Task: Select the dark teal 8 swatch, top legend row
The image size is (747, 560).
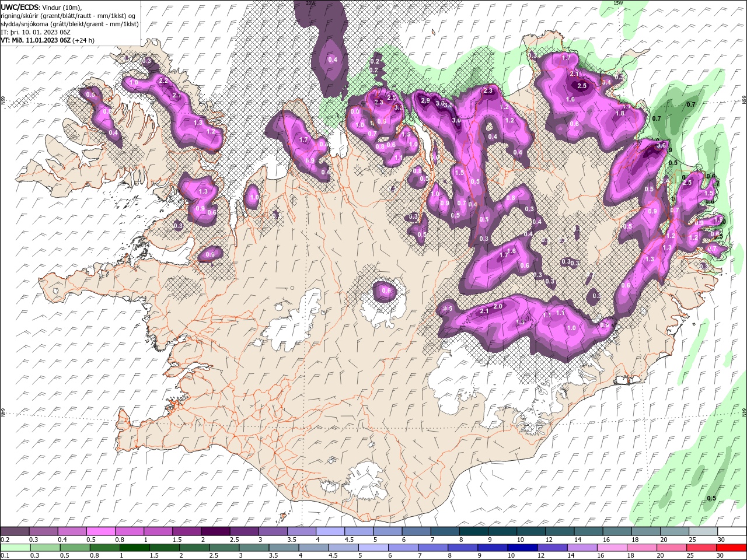Action: (474, 531)
